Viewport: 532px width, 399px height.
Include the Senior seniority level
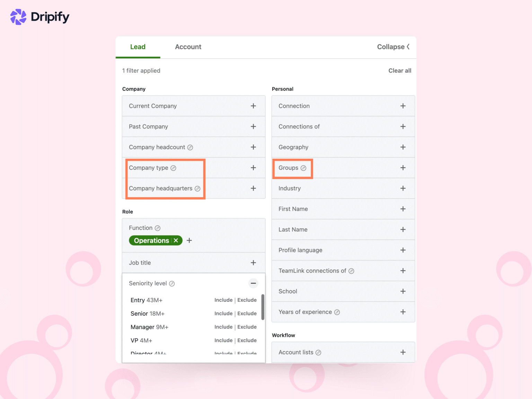click(x=223, y=313)
